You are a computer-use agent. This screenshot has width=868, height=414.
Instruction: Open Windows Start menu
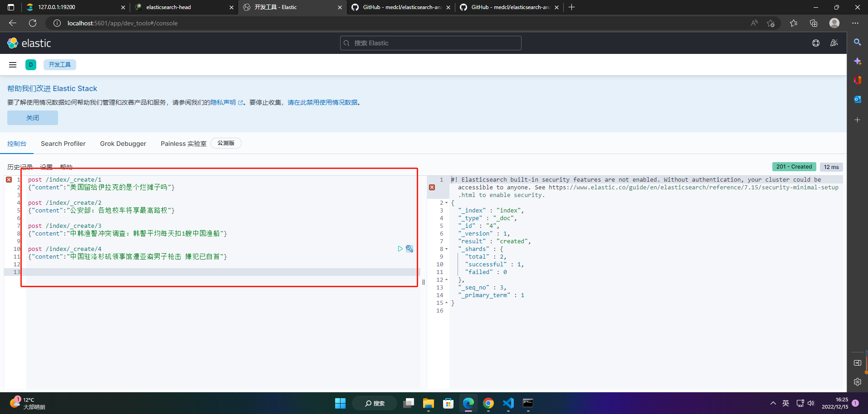(340, 403)
